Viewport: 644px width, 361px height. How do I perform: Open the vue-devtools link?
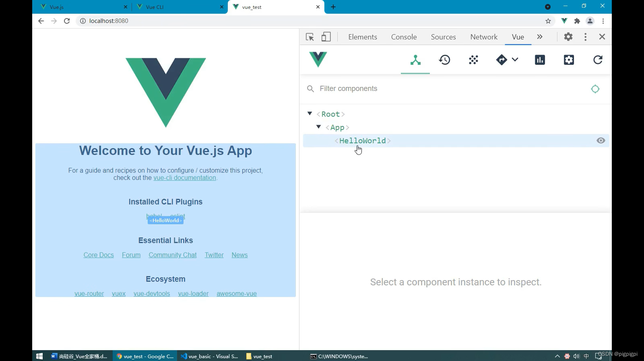click(152, 294)
